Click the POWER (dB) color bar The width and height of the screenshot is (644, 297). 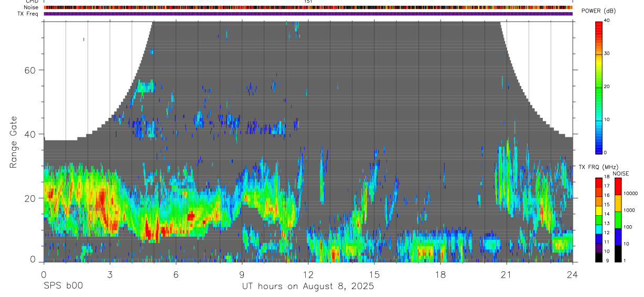coord(599,87)
